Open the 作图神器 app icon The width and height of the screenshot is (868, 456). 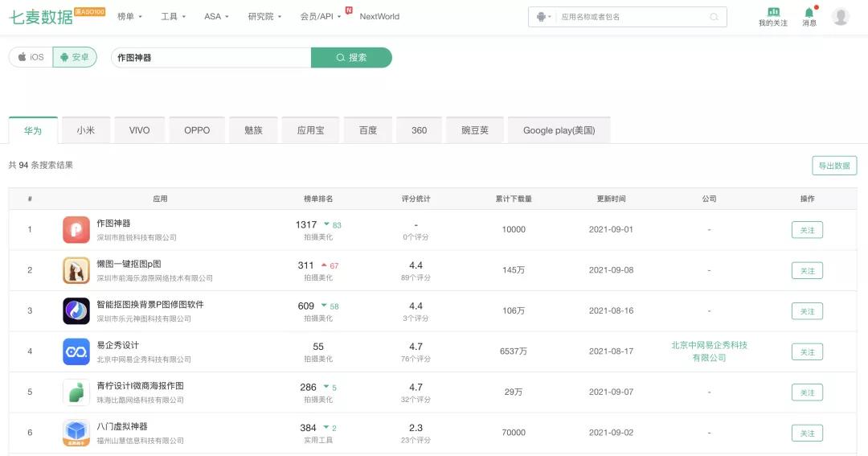click(76, 229)
